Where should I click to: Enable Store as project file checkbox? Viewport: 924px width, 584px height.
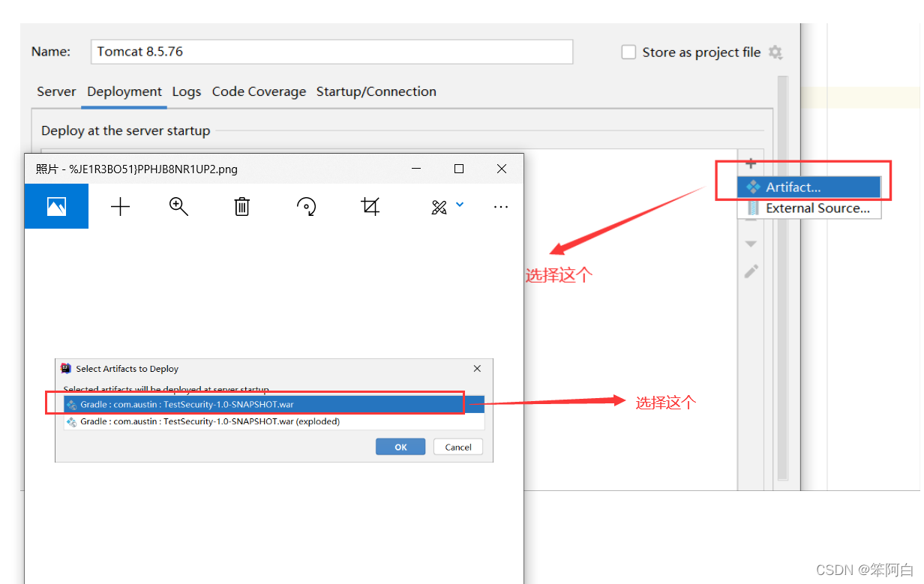tap(628, 52)
